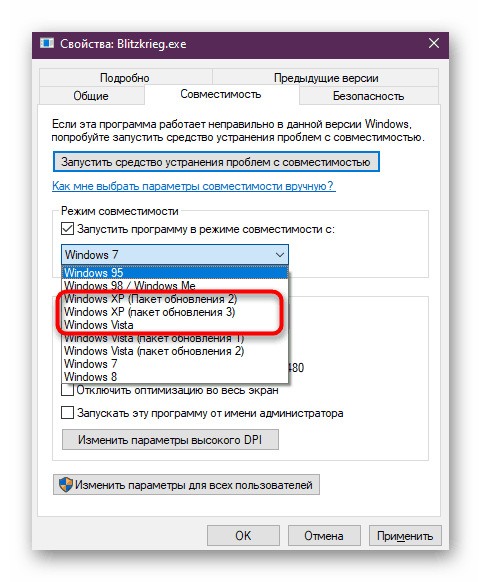
Task: Click the Применить button
Action: pyautogui.click(x=405, y=536)
